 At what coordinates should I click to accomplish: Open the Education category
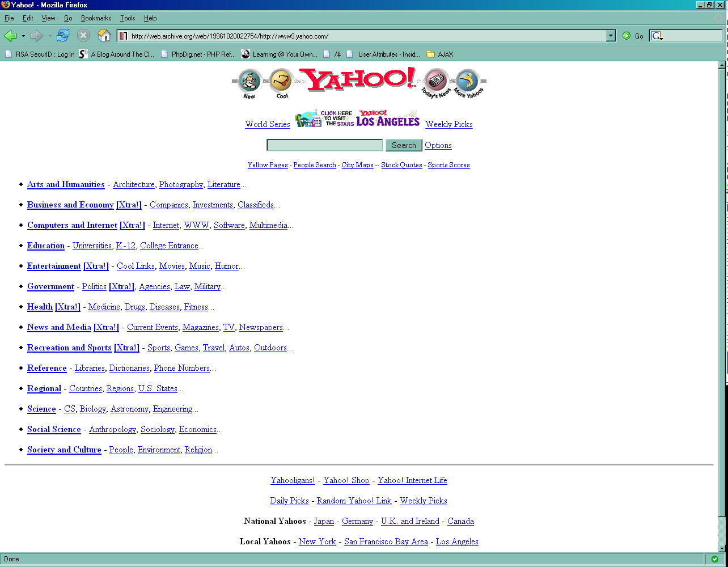tap(46, 246)
